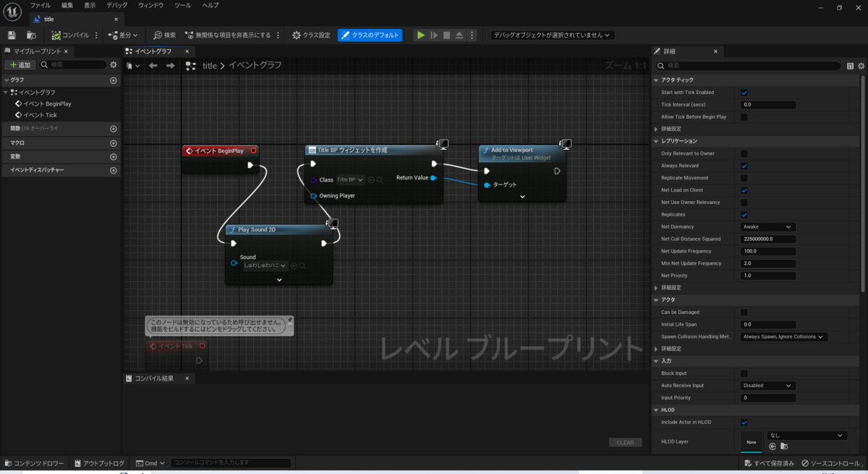The width and height of the screenshot is (868, 474).
Task: Open アウトプットログ (Output Log)
Action: 99,463
